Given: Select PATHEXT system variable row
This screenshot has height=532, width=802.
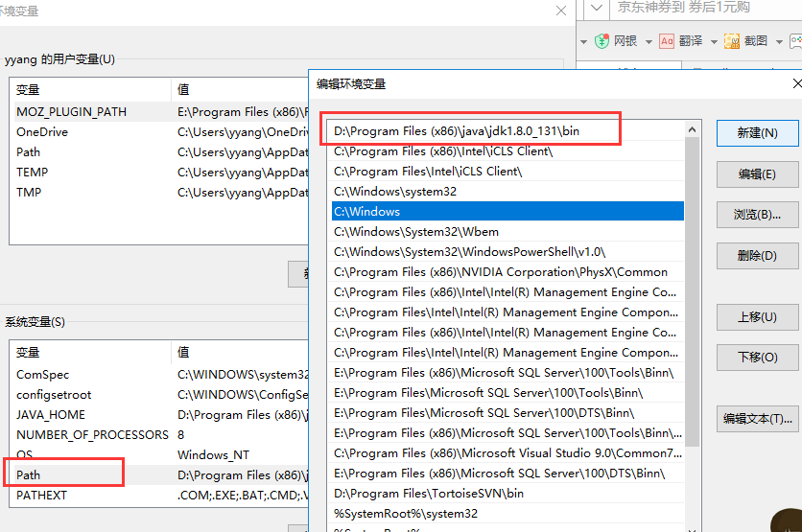Looking at the screenshot, I should click(160, 495).
